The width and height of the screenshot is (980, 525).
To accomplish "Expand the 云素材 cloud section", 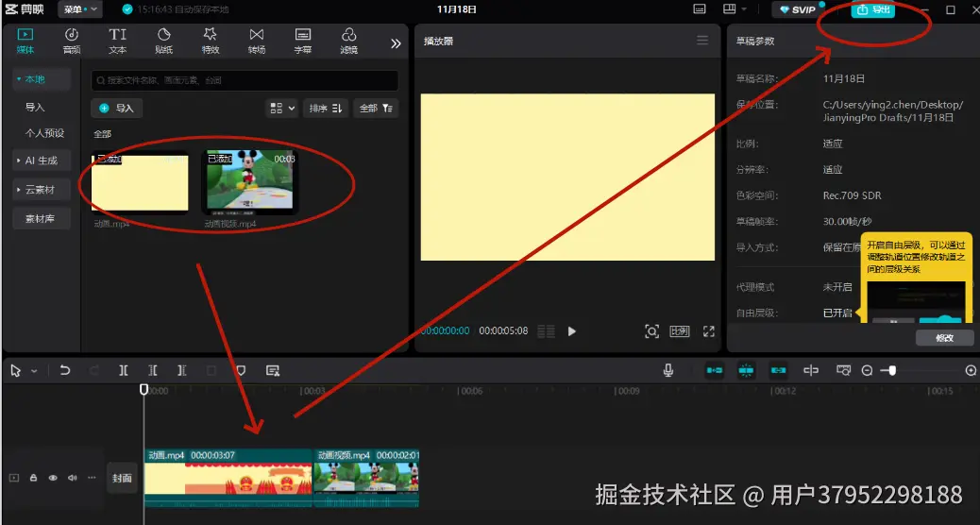I will (42, 190).
